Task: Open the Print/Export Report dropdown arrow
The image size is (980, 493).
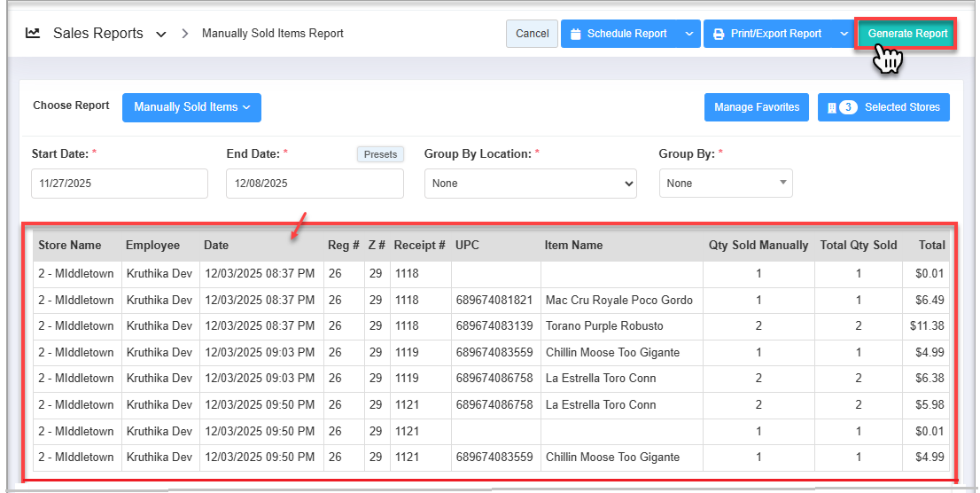Action: coord(844,34)
